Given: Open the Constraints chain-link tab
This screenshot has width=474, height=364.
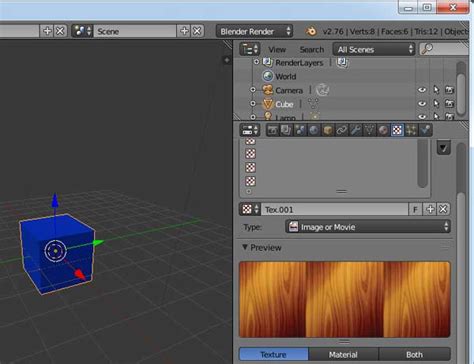Looking at the screenshot, I should coord(342,130).
